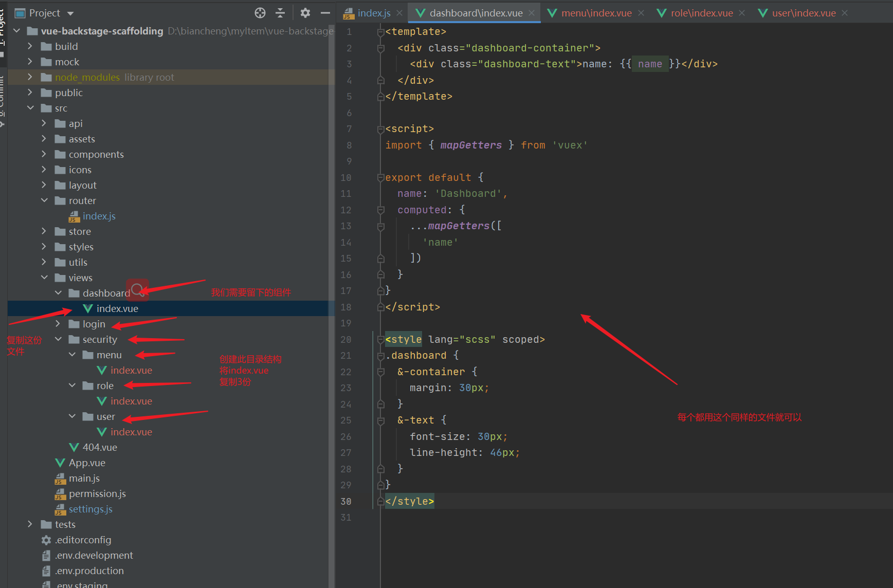The image size is (893, 588).
Task: Fold the script block at line 7
Action: 381,129
